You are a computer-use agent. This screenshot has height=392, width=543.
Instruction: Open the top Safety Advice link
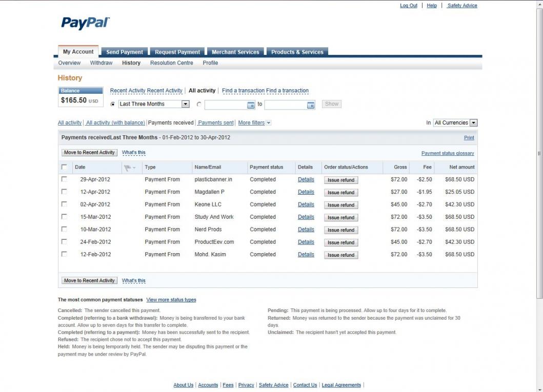tap(462, 6)
